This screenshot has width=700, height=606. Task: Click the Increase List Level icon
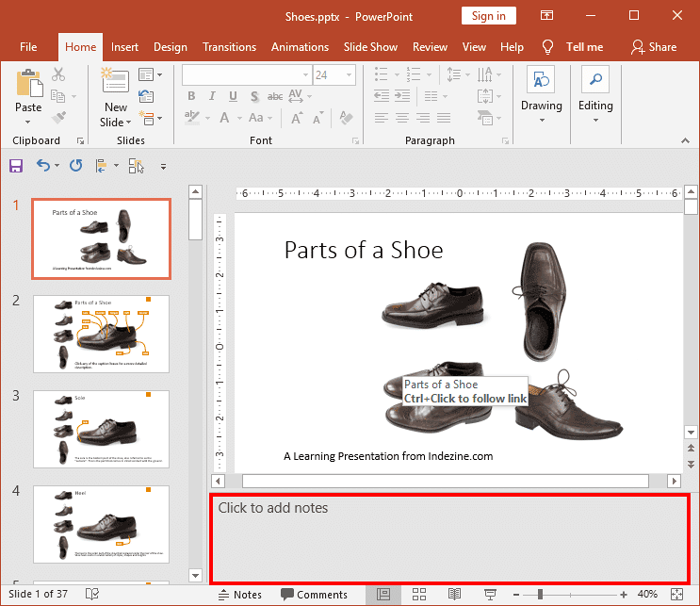pyautogui.click(x=402, y=95)
